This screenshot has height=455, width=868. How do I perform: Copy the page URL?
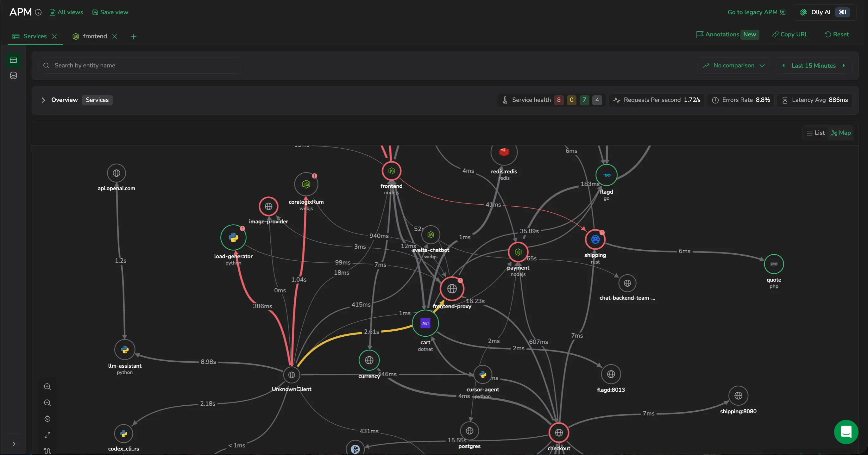coord(790,35)
